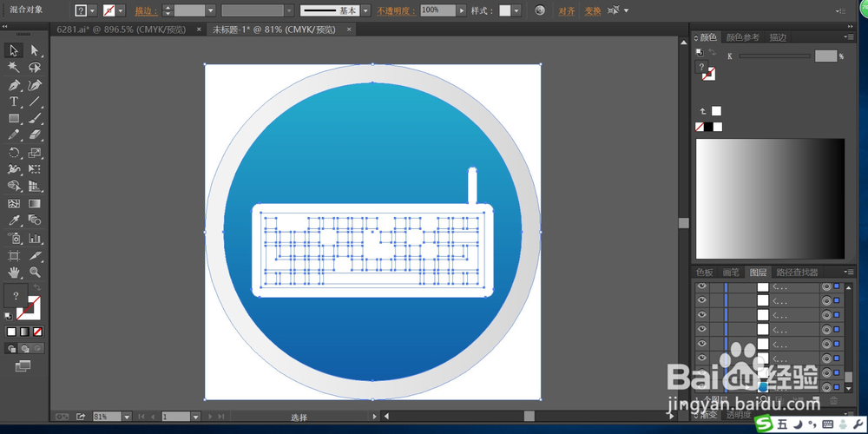Open the recolor artwork wheel icon
The width and height of the screenshot is (868, 434).
tap(540, 10)
